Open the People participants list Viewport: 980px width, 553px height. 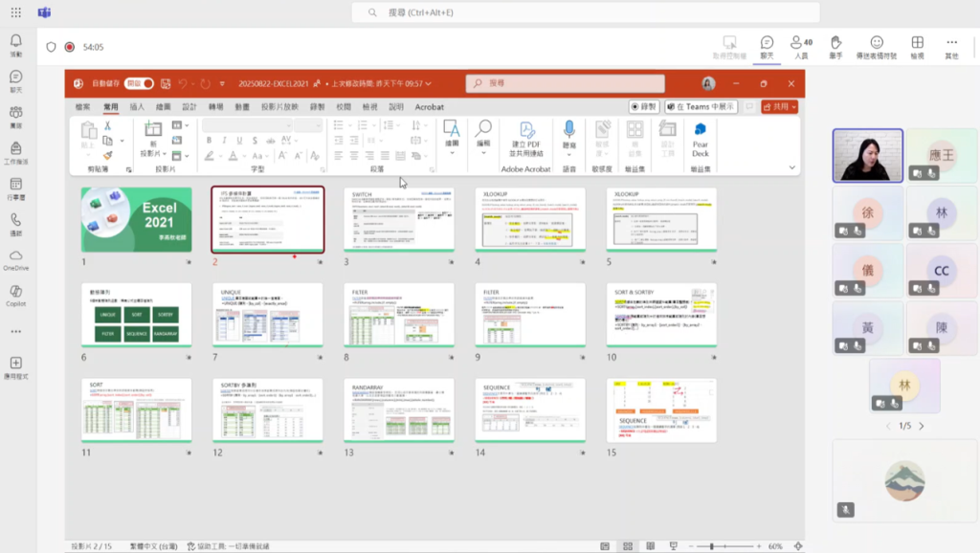click(801, 46)
